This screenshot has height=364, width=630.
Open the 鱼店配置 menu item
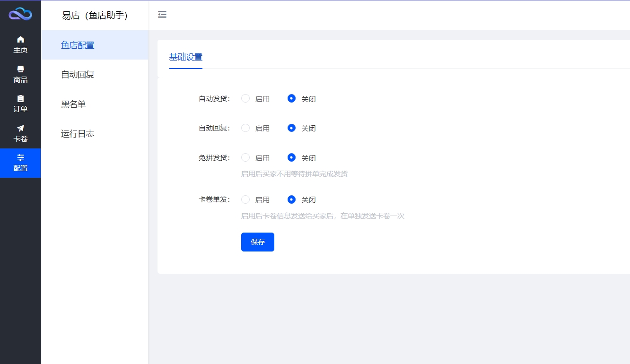pyautogui.click(x=78, y=45)
